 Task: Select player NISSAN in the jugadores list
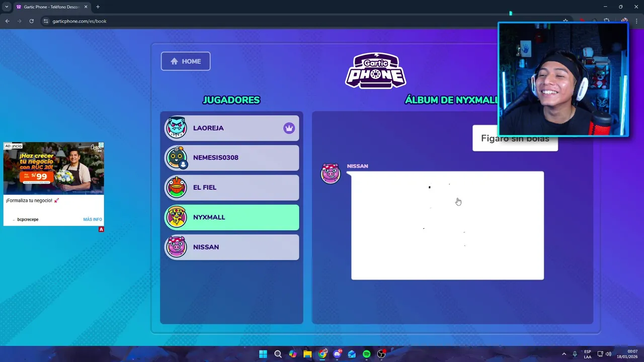point(232,247)
